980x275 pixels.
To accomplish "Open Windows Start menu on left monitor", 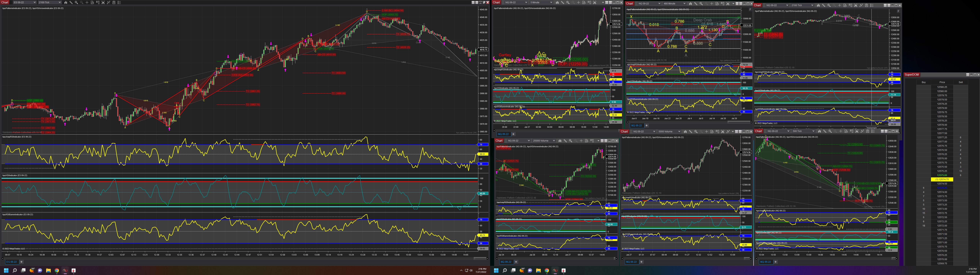I will pyautogui.click(x=6, y=270).
